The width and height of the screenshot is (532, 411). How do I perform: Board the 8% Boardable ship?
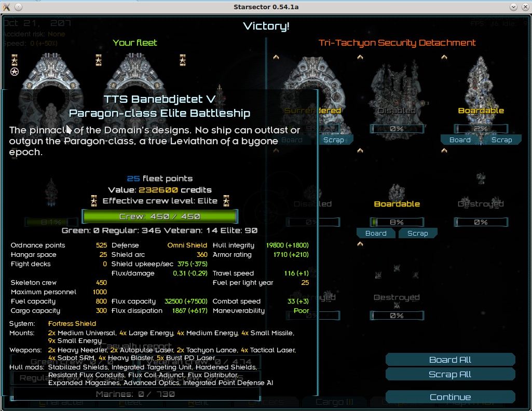(x=376, y=234)
